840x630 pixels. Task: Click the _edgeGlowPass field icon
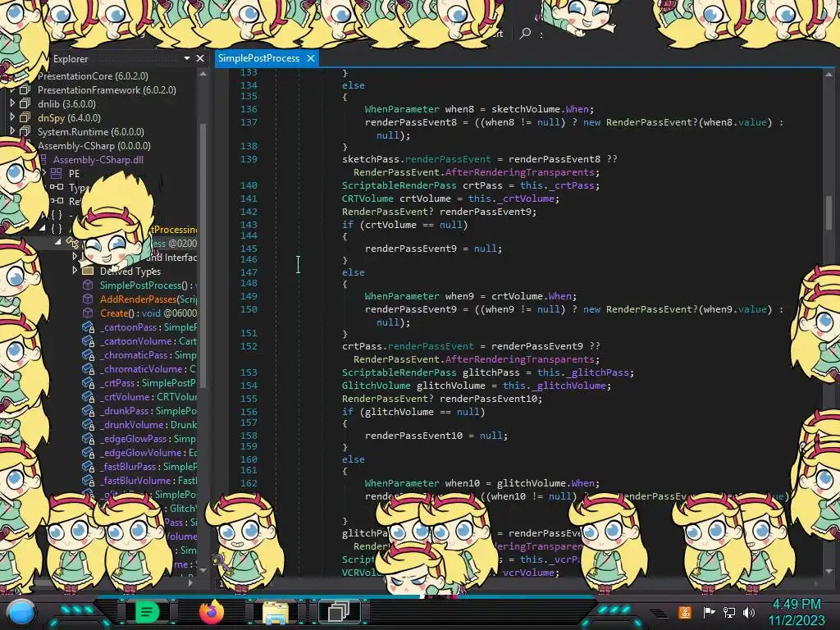tap(88, 438)
